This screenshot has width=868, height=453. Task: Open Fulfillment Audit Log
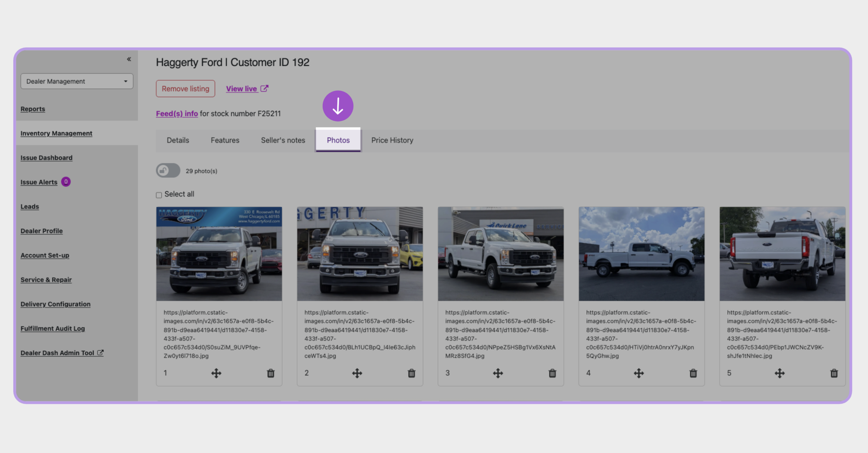(53, 329)
